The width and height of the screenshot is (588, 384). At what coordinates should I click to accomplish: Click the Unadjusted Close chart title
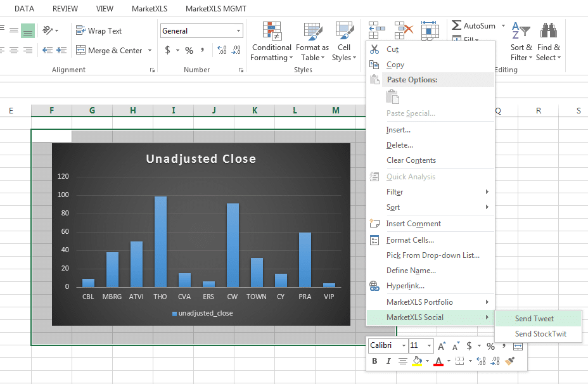(201, 158)
